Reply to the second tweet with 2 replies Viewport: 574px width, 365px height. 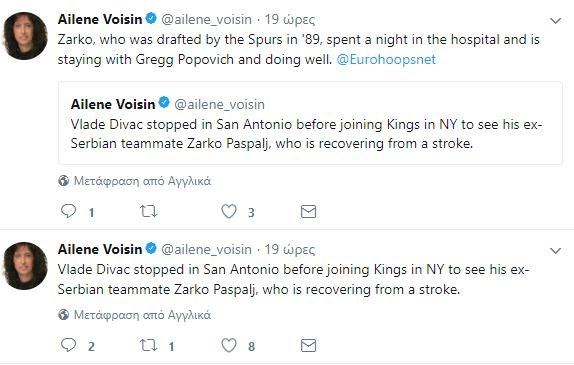click(x=68, y=345)
